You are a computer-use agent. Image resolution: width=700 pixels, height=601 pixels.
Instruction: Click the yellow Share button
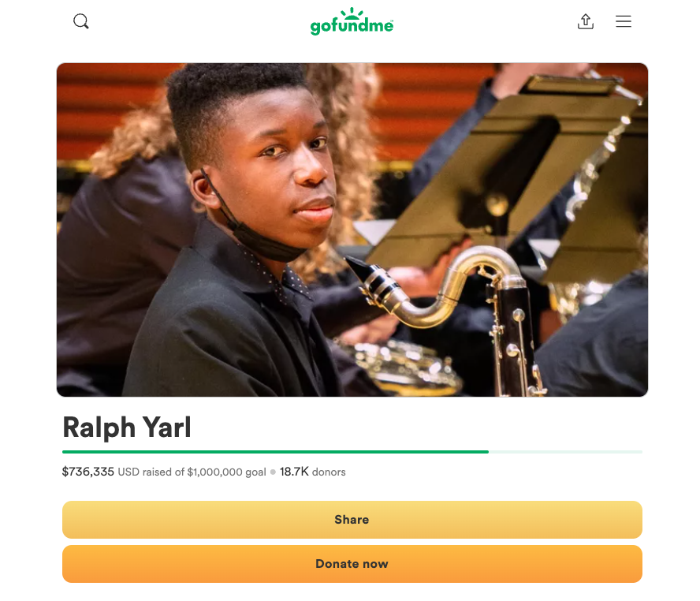click(352, 520)
